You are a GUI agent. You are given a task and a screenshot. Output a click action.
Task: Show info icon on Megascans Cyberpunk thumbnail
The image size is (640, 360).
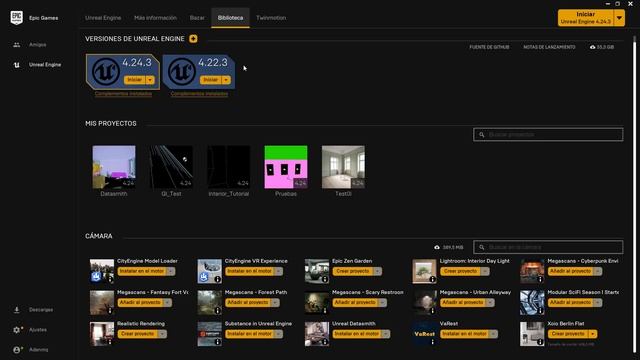click(540, 280)
